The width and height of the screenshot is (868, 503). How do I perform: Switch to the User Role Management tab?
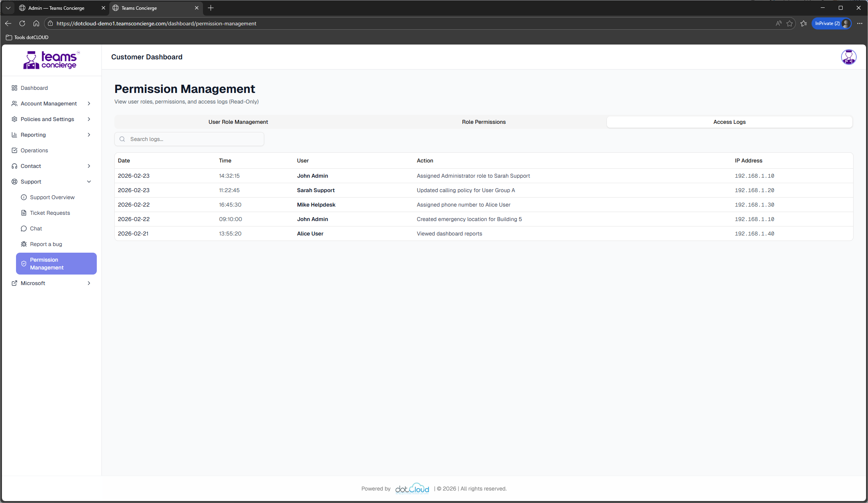point(238,122)
